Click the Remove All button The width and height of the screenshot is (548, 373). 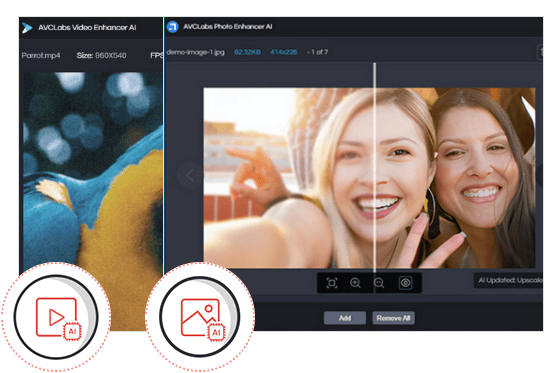(393, 318)
